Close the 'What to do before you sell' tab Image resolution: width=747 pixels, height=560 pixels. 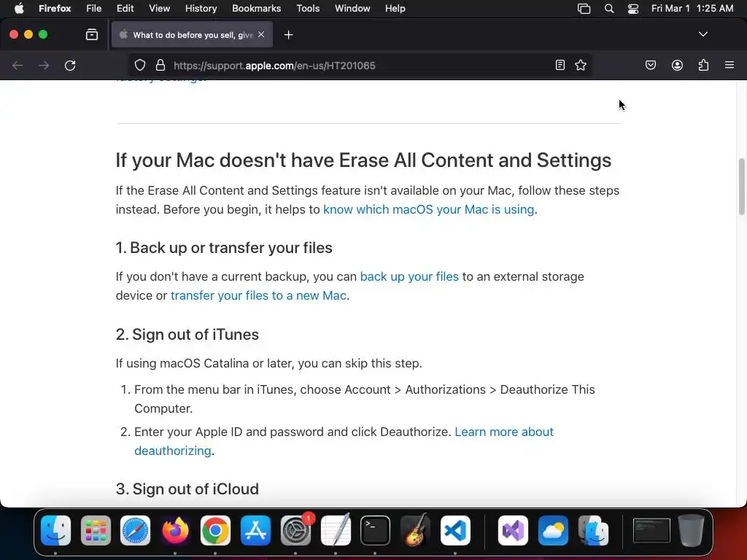(x=261, y=34)
